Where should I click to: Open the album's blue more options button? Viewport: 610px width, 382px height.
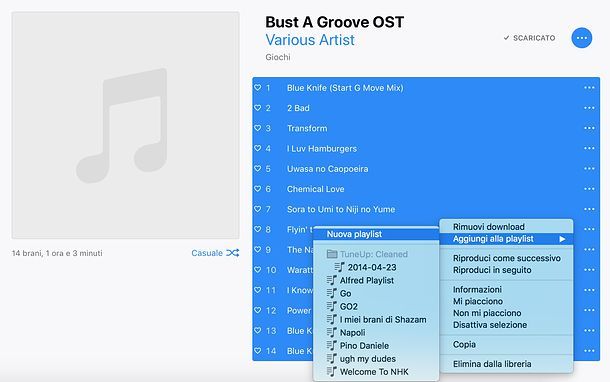(x=582, y=38)
